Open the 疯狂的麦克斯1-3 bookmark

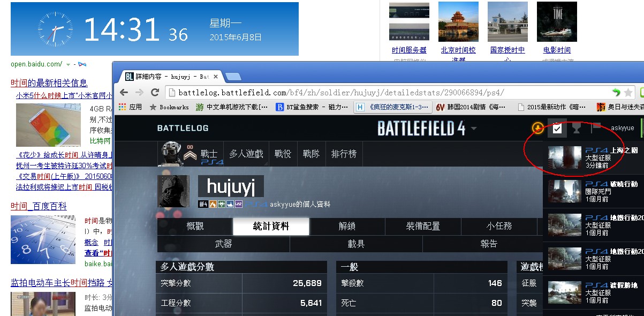click(x=392, y=107)
